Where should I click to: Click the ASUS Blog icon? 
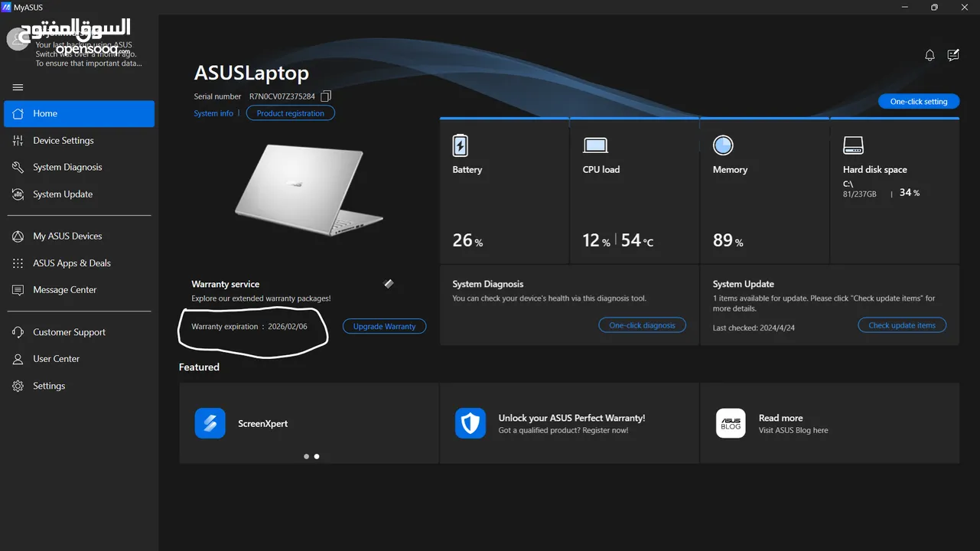tap(731, 423)
